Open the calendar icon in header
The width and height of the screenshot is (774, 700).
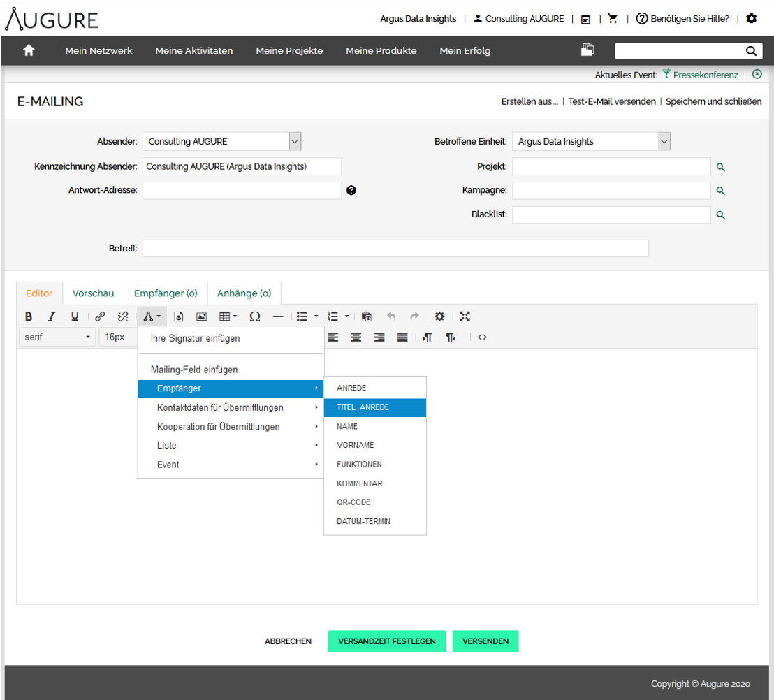[585, 20]
